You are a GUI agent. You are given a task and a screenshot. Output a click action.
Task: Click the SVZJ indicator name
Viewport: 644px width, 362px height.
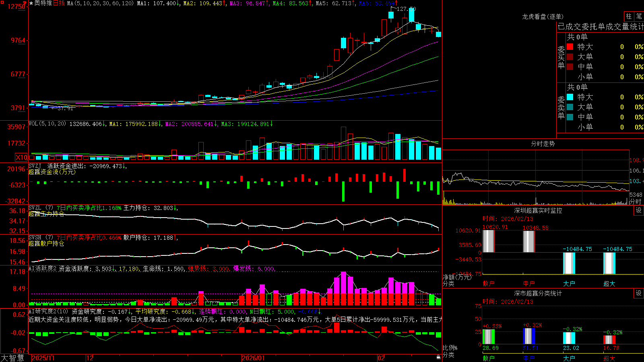pyautogui.click(x=35, y=166)
